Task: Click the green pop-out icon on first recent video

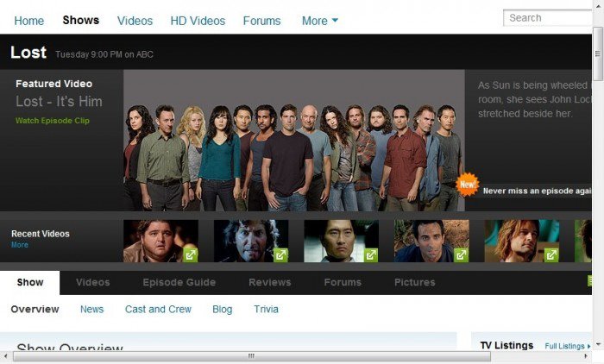Action: 190,254
